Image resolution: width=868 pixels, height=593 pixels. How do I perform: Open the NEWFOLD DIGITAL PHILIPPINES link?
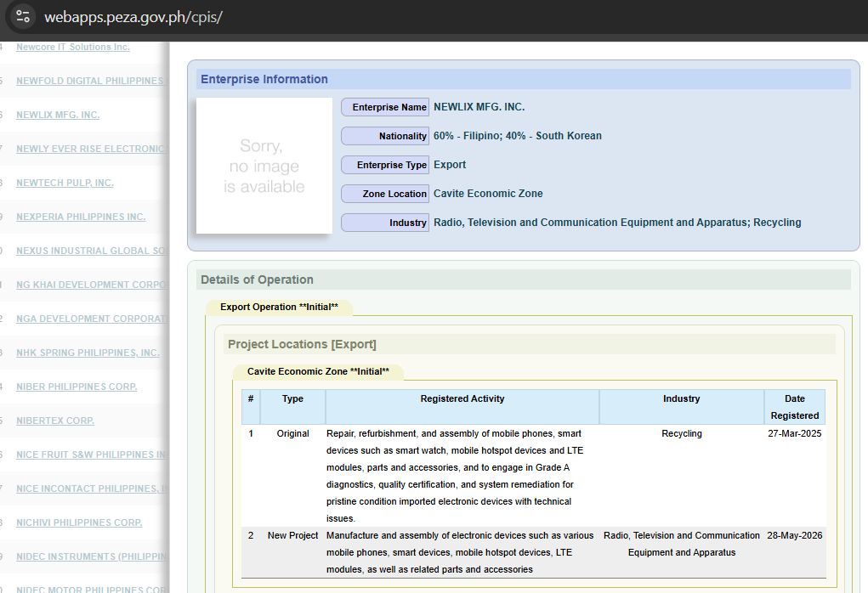click(x=90, y=81)
